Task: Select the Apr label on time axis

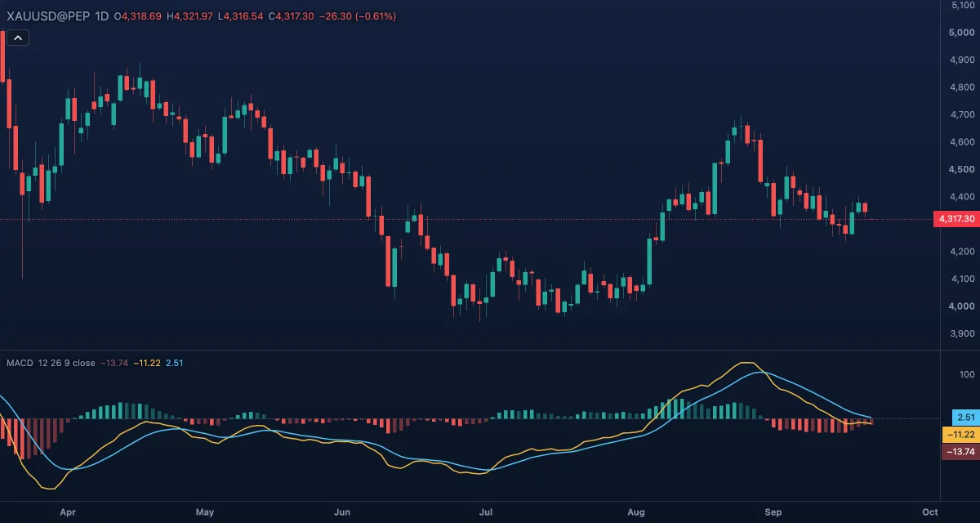Action: [x=68, y=512]
